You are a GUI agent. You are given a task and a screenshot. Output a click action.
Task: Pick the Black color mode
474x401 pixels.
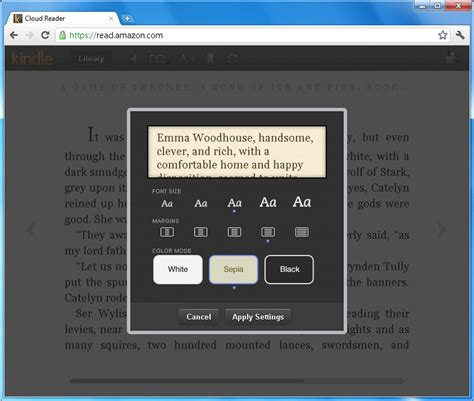tap(289, 269)
